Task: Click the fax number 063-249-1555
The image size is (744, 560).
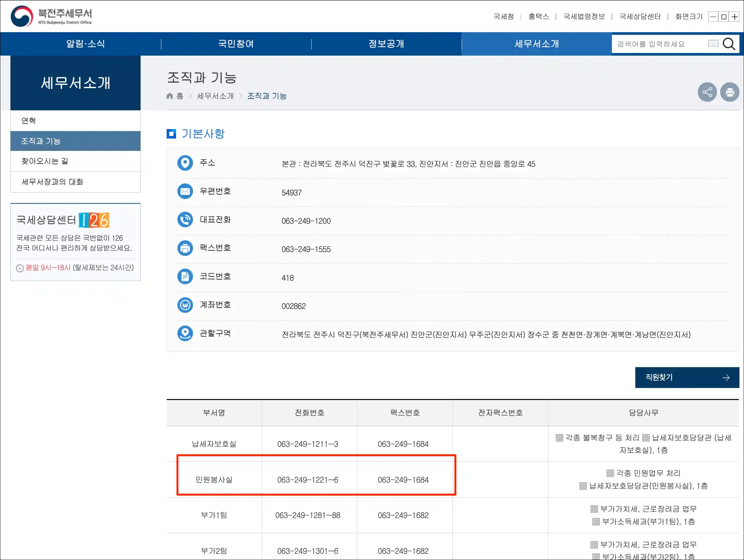Action: (306, 249)
